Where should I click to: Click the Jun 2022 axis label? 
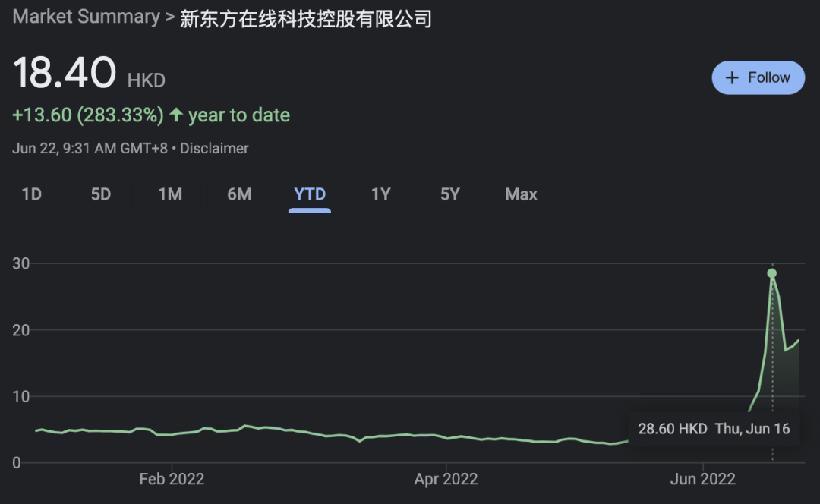(703, 479)
